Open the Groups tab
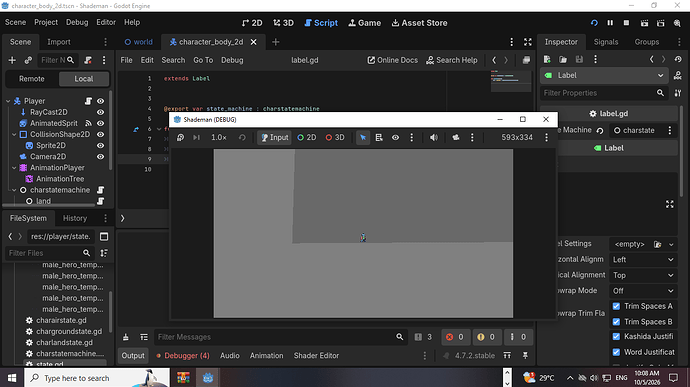The width and height of the screenshot is (690, 387). (646, 42)
